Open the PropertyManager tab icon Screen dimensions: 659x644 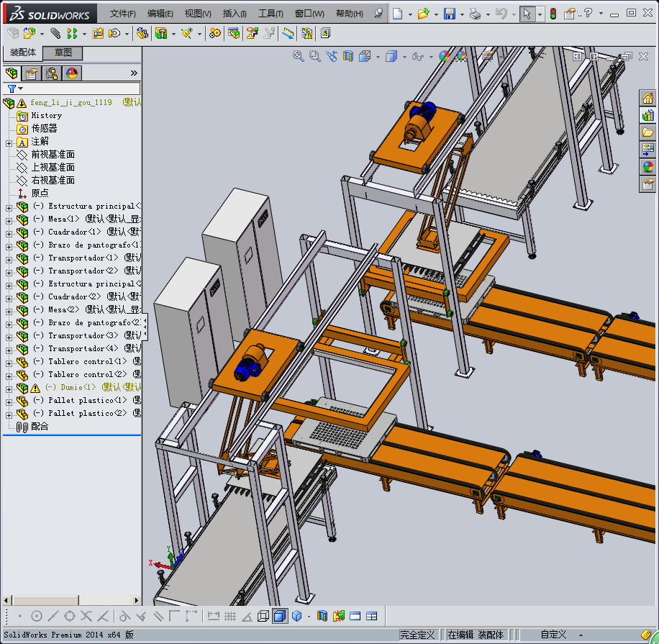[31, 73]
